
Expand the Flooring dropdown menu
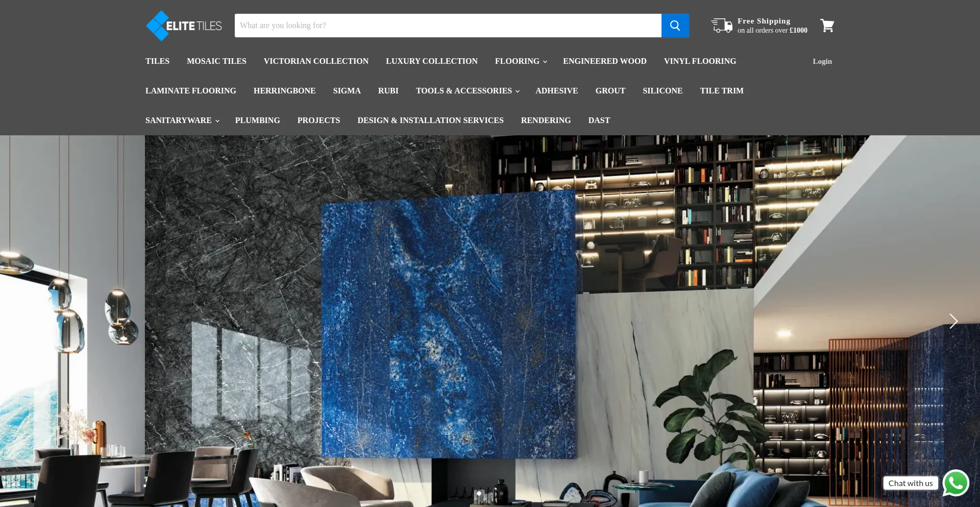coord(521,61)
